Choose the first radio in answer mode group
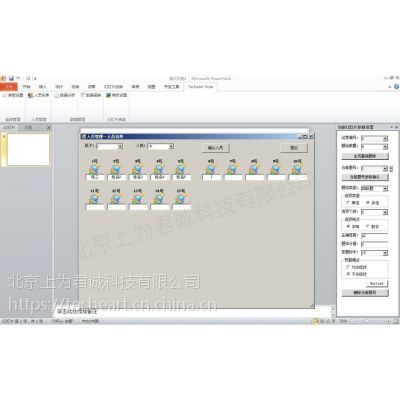 (348, 267)
